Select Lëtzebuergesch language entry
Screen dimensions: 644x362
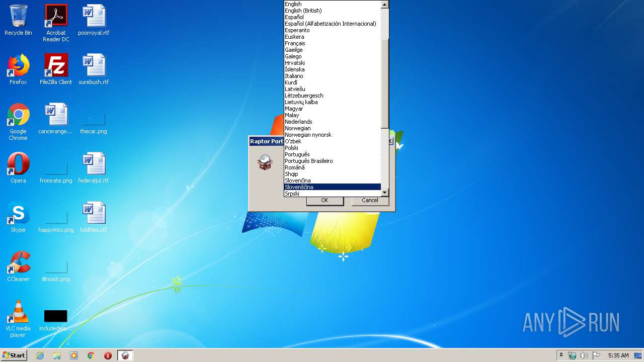pyautogui.click(x=333, y=96)
